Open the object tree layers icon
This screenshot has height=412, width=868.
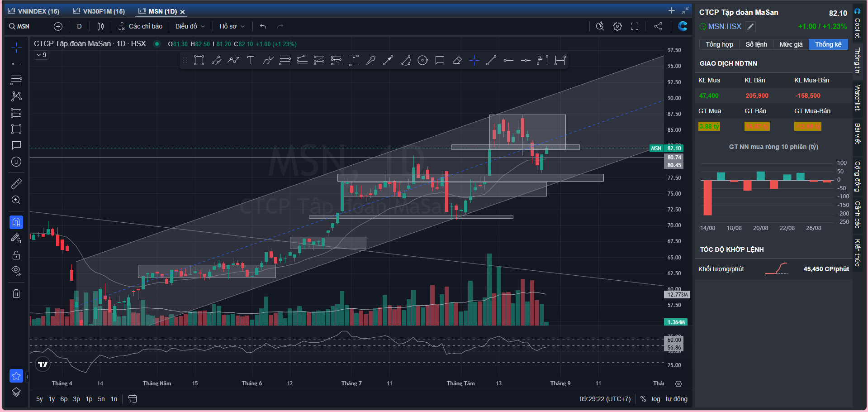click(16, 393)
